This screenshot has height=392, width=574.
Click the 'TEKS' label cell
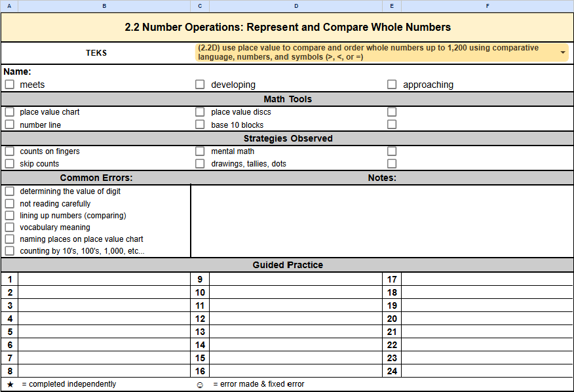[96, 52]
